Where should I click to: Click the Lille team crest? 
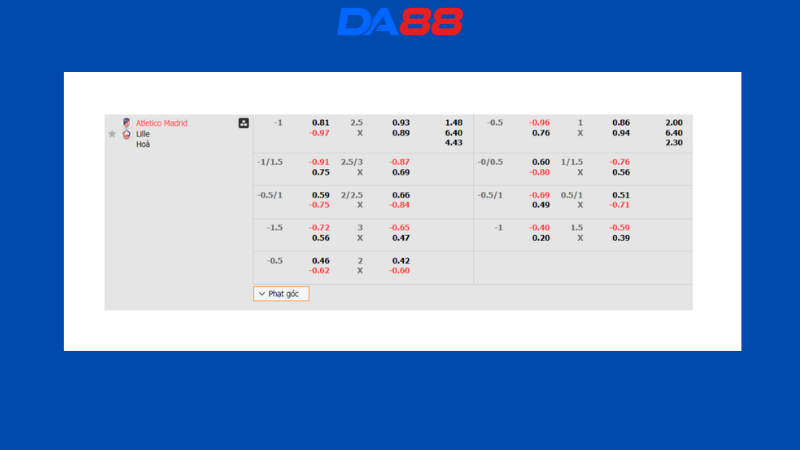[x=127, y=134]
